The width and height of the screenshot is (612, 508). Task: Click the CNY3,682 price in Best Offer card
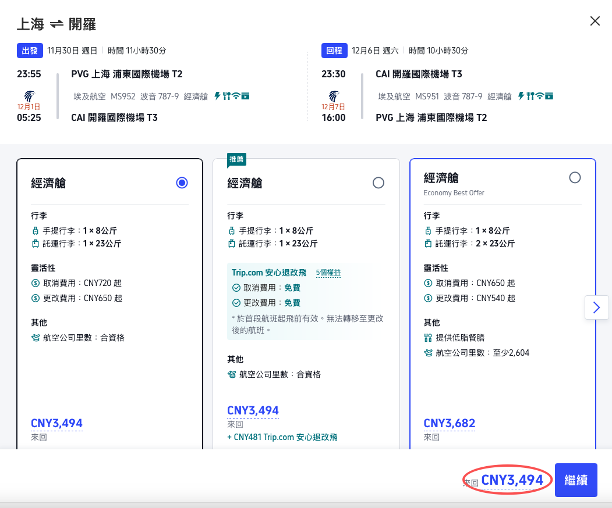point(449,423)
